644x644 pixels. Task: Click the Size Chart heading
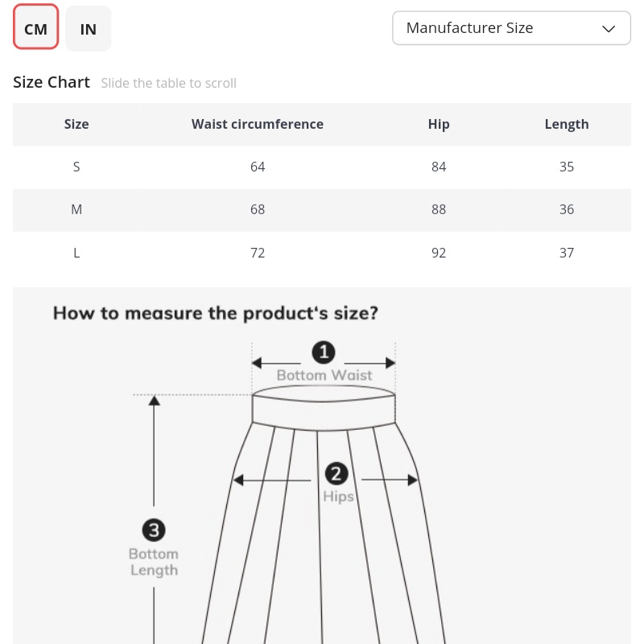click(x=52, y=82)
